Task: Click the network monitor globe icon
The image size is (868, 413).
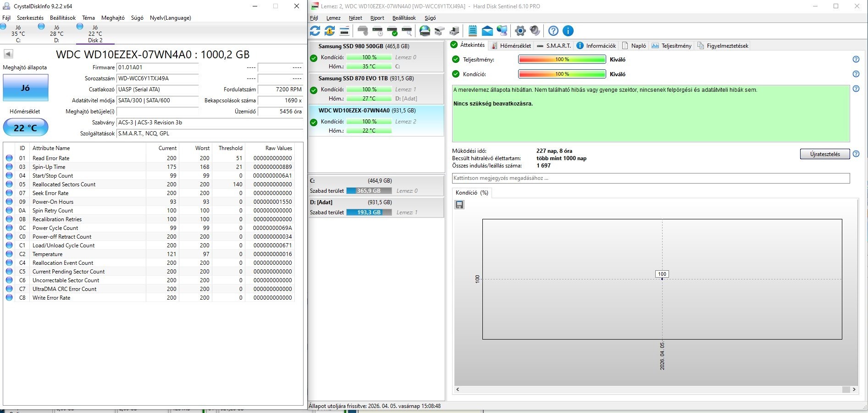Action: click(502, 31)
